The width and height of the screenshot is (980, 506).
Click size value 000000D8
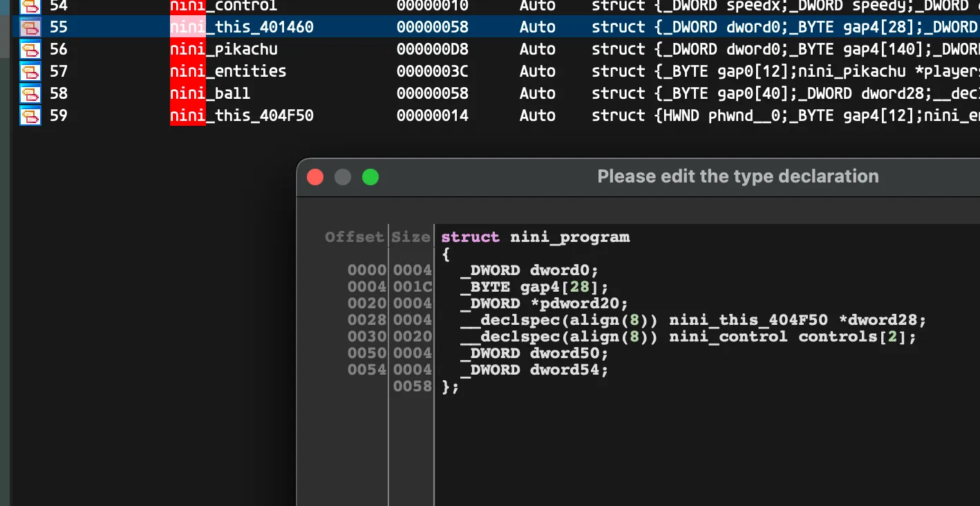click(433, 50)
